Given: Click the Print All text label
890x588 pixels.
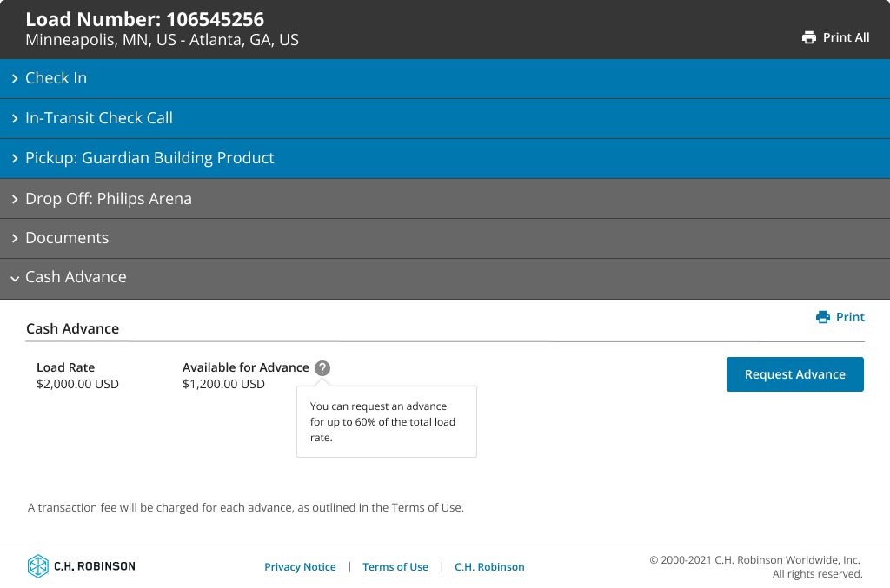Looking at the screenshot, I should click(x=846, y=37).
